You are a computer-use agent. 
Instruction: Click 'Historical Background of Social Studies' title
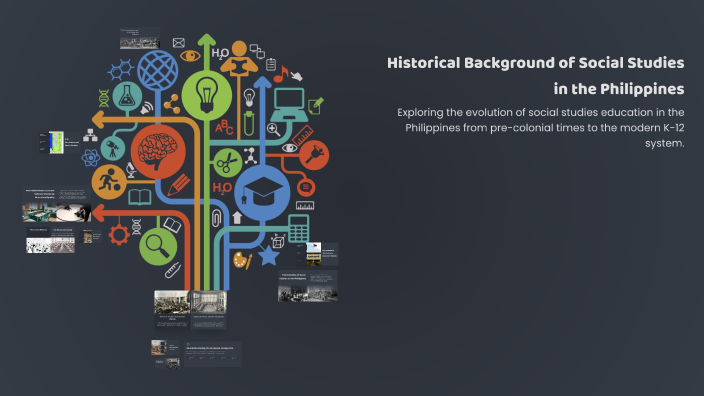(536, 75)
